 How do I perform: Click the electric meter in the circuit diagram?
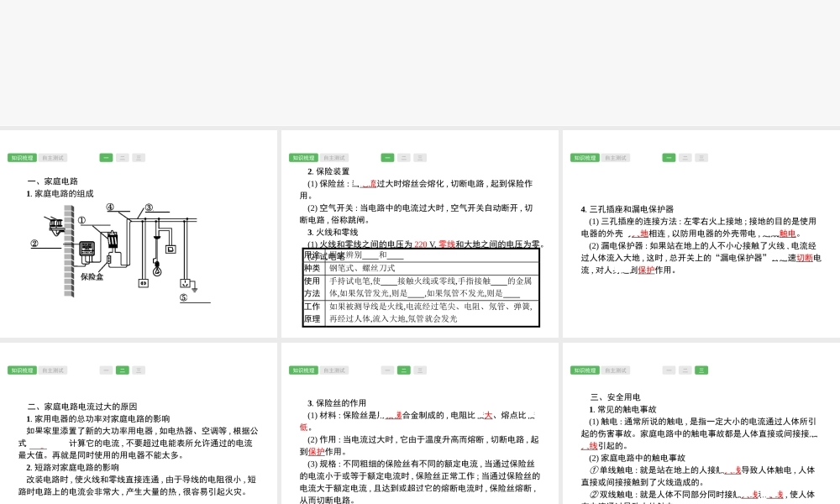click(87, 249)
